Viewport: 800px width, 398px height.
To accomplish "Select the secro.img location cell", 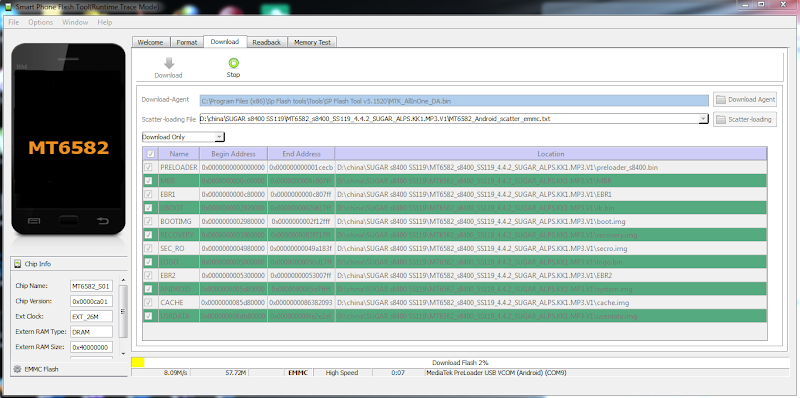I will 551,248.
